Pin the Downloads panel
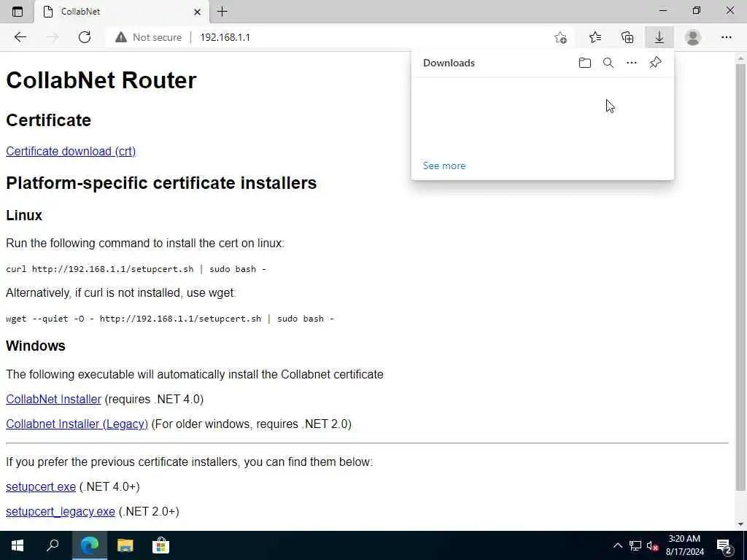 click(656, 63)
